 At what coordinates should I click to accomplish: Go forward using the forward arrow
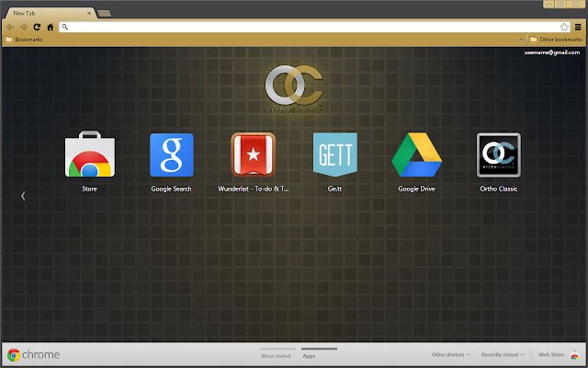tap(24, 27)
